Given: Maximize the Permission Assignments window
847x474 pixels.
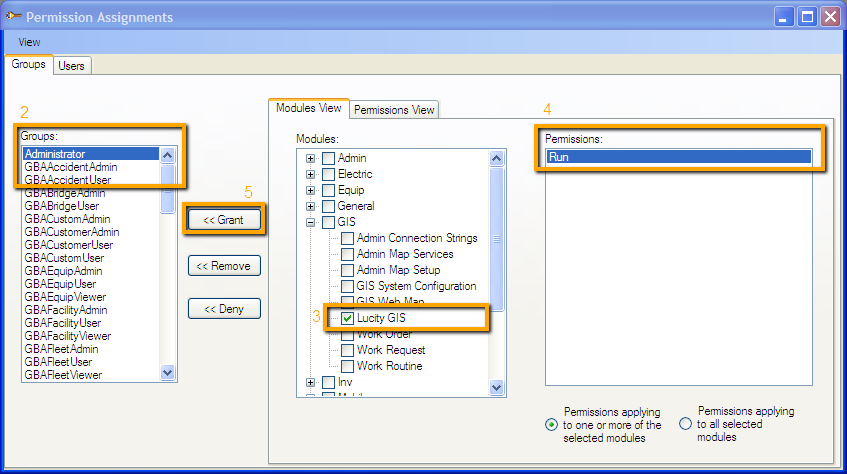Looking at the screenshot, I should coord(808,17).
